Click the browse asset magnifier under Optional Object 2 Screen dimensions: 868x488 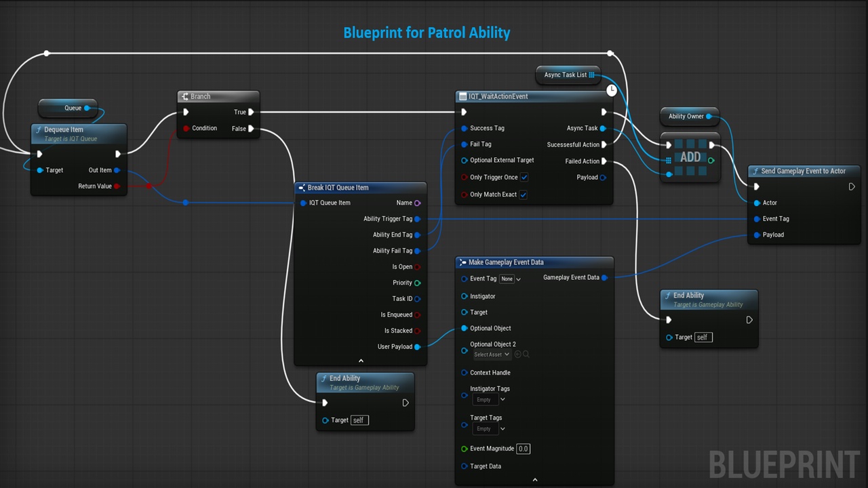click(526, 354)
